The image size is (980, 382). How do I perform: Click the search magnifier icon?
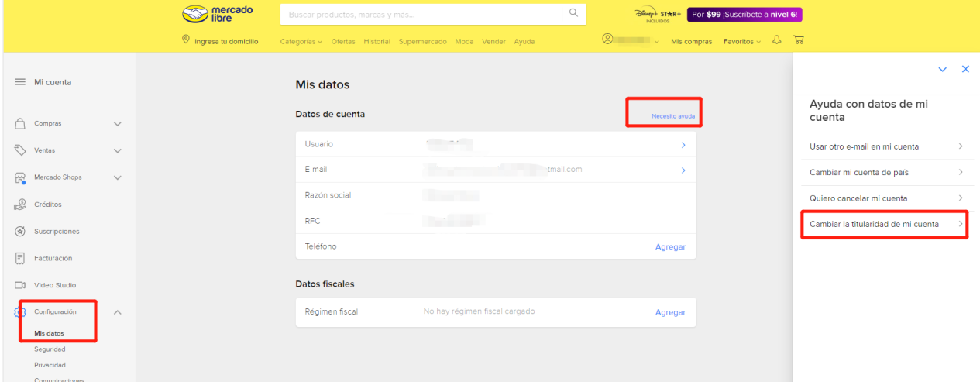click(573, 13)
